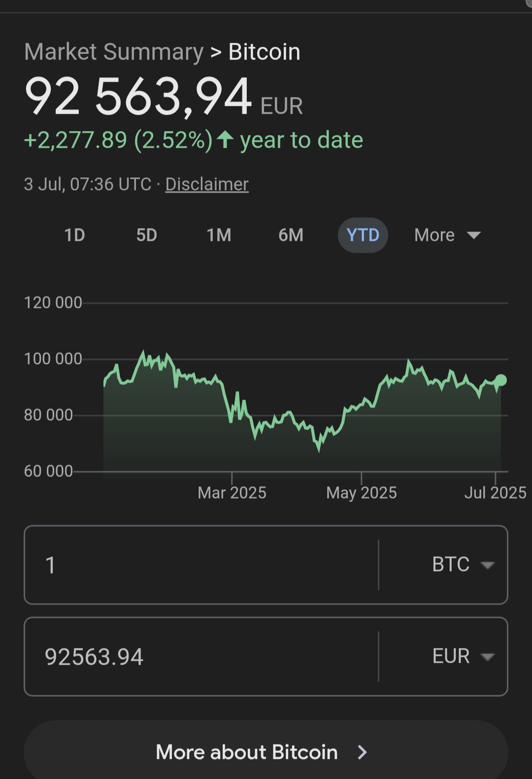Click the highlighted YTD tab
The height and width of the screenshot is (779, 532).
(363, 235)
